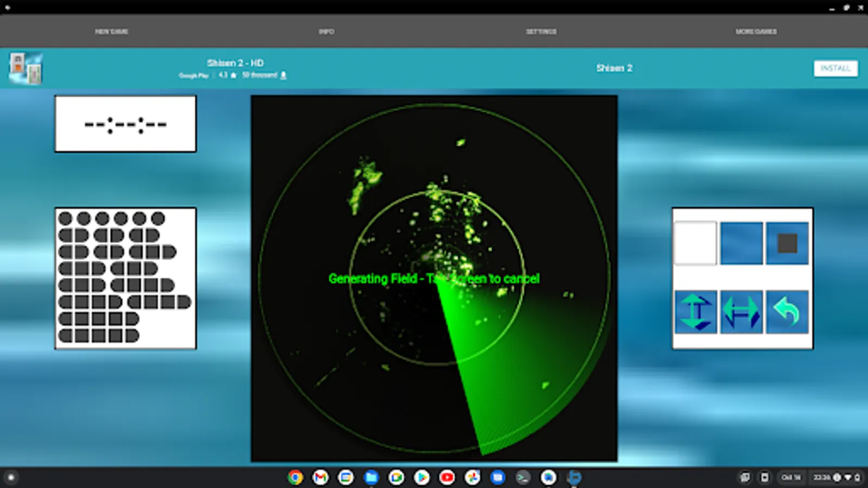Click the field shape selection panel
Viewport: 868px width, 488px height.
click(125, 278)
